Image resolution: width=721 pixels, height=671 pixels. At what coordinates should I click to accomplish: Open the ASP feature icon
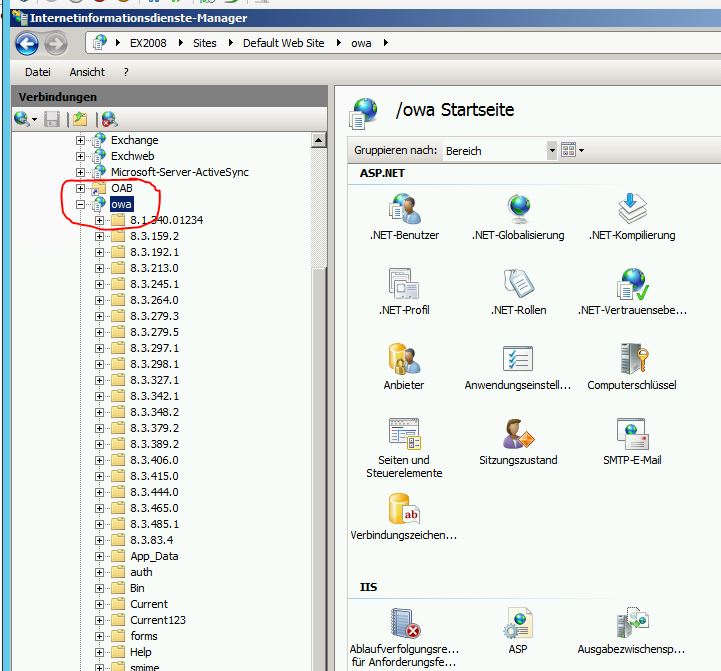tap(518, 631)
